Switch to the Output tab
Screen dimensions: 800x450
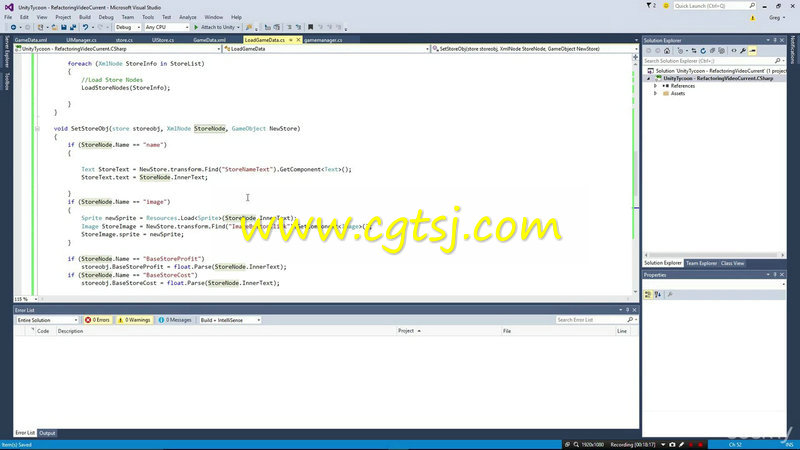47,433
